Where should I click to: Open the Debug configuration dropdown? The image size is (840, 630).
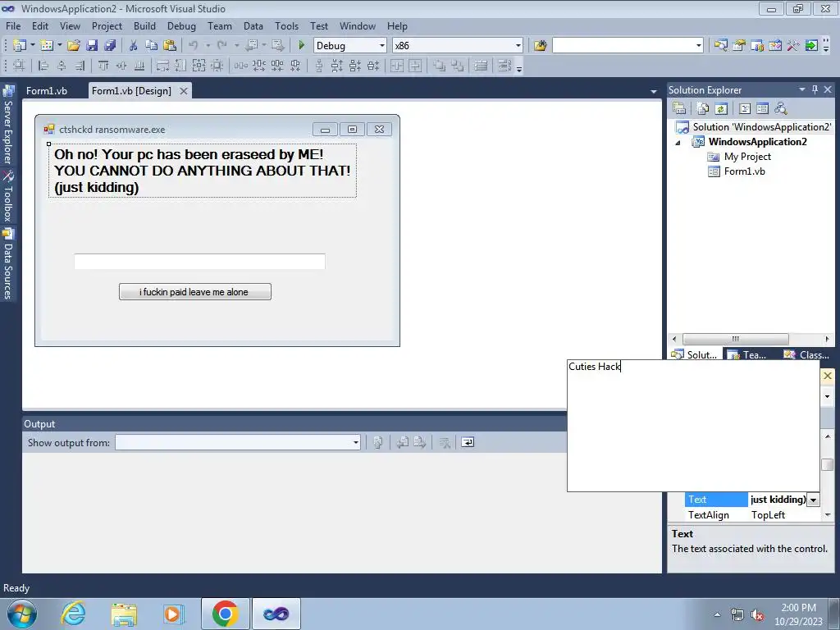pyautogui.click(x=382, y=46)
